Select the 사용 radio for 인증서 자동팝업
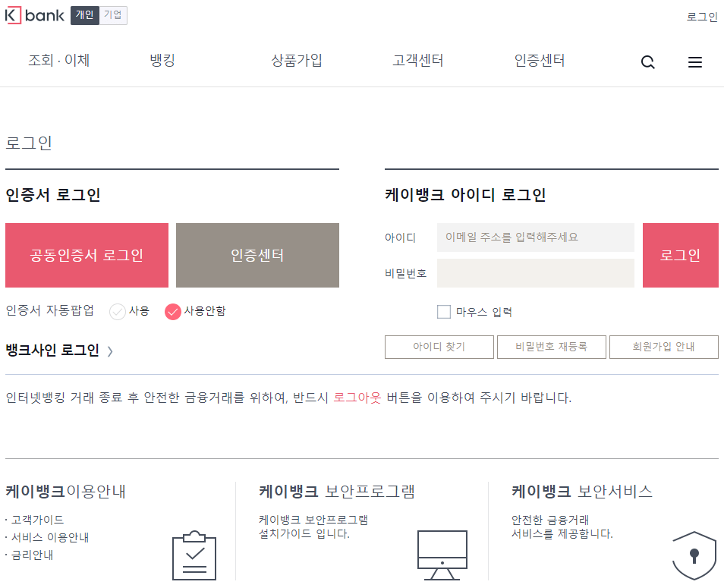 click(117, 311)
